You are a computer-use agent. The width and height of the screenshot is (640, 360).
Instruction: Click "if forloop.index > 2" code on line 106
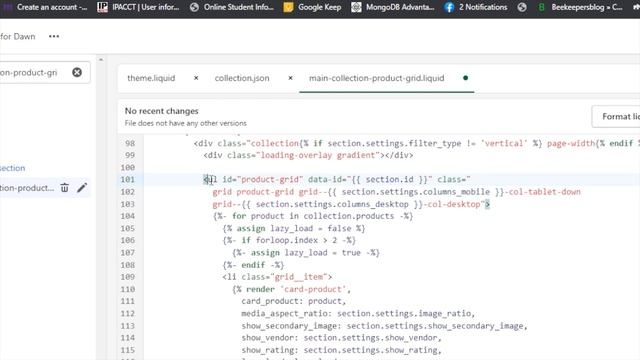click(x=289, y=240)
